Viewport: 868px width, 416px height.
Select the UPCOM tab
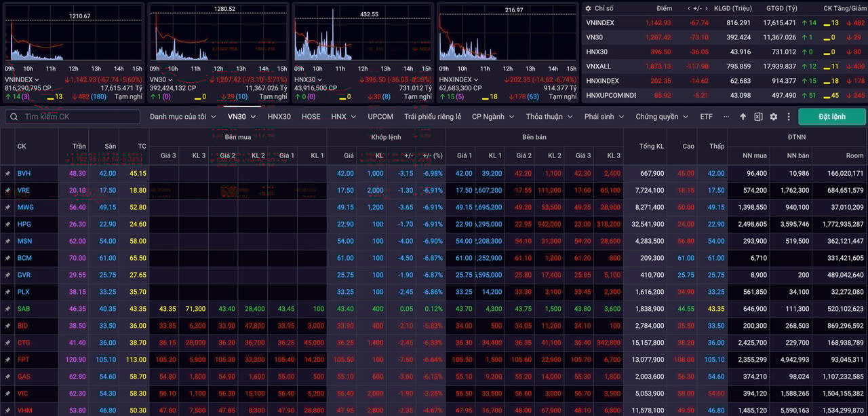380,117
